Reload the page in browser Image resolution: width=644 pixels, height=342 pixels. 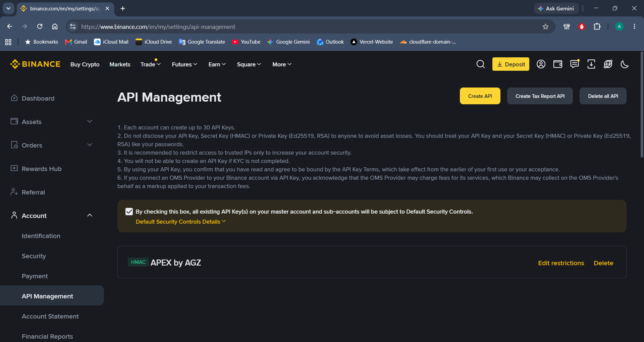(40, 26)
